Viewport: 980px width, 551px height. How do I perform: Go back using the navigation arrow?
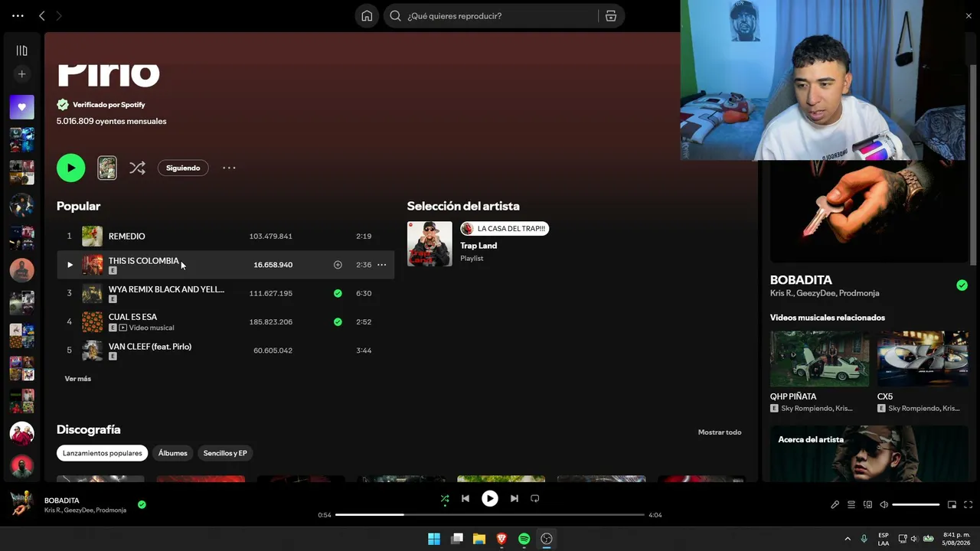(x=42, y=16)
